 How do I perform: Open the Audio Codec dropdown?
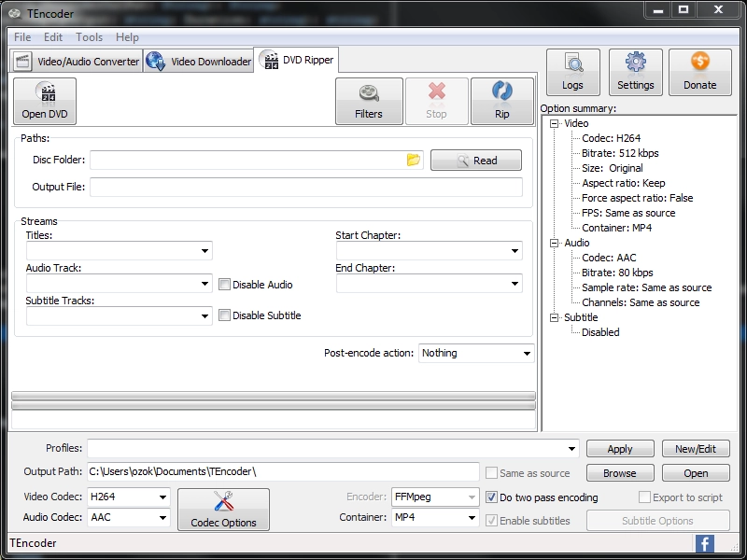[x=128, y=517]
